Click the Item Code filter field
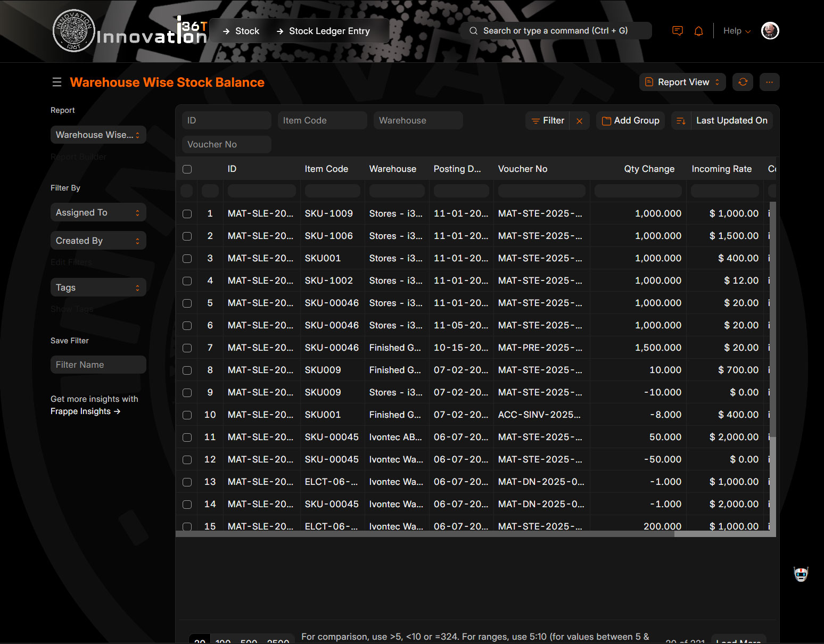This screenshot has height=644, width=824. (322, 121)
